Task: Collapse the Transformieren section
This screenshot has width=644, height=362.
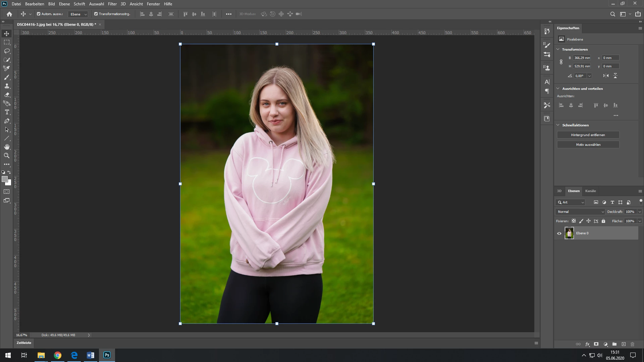Action: [x=558, y=49]
